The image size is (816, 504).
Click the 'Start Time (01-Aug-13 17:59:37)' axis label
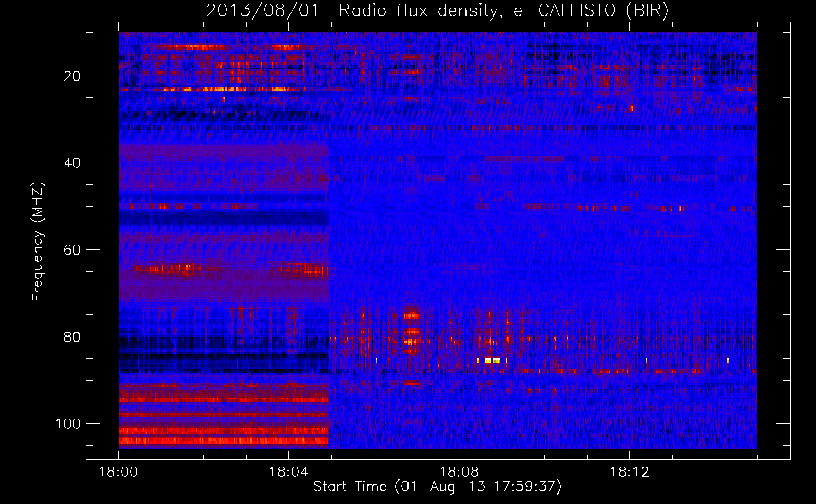[437, 486]
